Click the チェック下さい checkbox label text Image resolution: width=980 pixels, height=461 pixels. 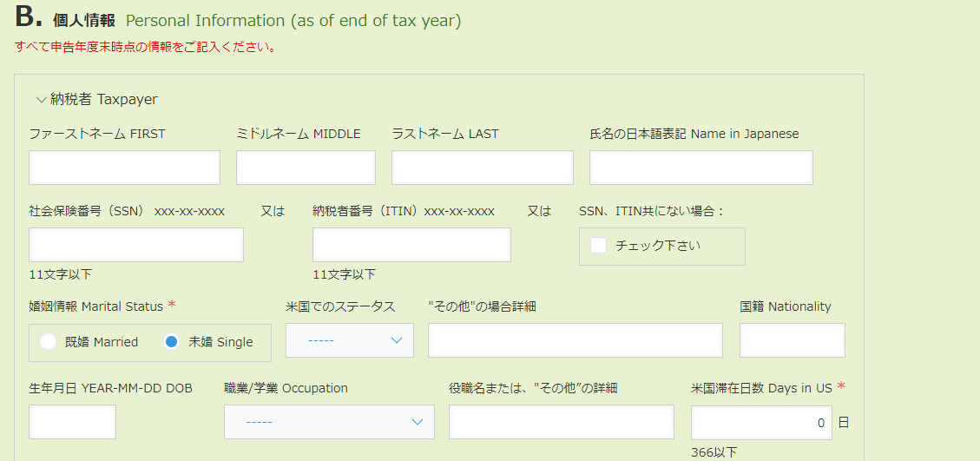657,246
